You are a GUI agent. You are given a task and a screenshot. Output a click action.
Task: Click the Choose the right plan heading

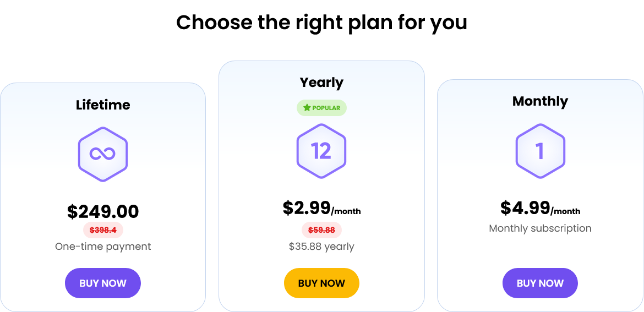click(x=321, y=23)
